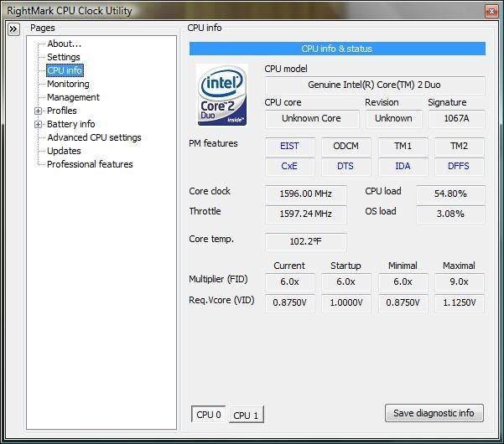
Task: Click the Throttle value 1597.24 MHz
Action: pos(306,214)
